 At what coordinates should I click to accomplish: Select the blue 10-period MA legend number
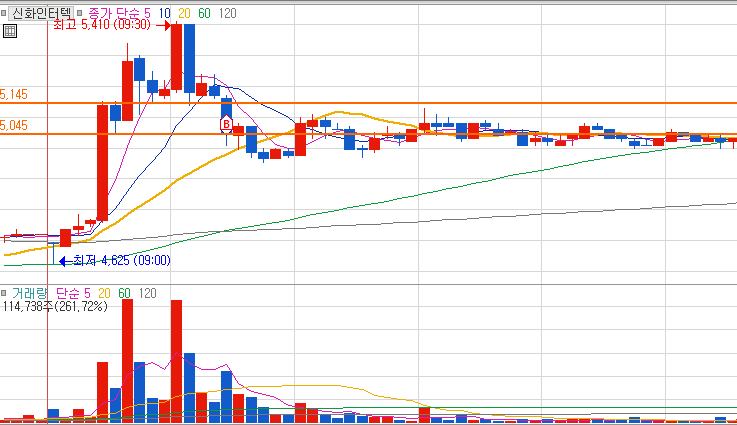(x=165, y=14)
